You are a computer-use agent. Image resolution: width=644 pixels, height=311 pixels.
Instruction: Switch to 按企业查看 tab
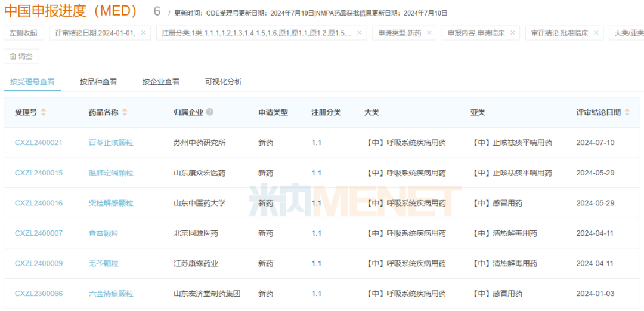coord(161,81)
